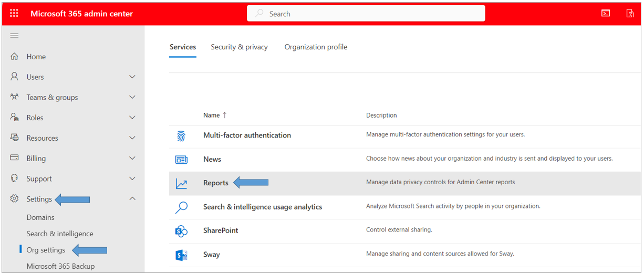
Task: Click the Roles icon in sidebar
Action: (x=15, y=118)
